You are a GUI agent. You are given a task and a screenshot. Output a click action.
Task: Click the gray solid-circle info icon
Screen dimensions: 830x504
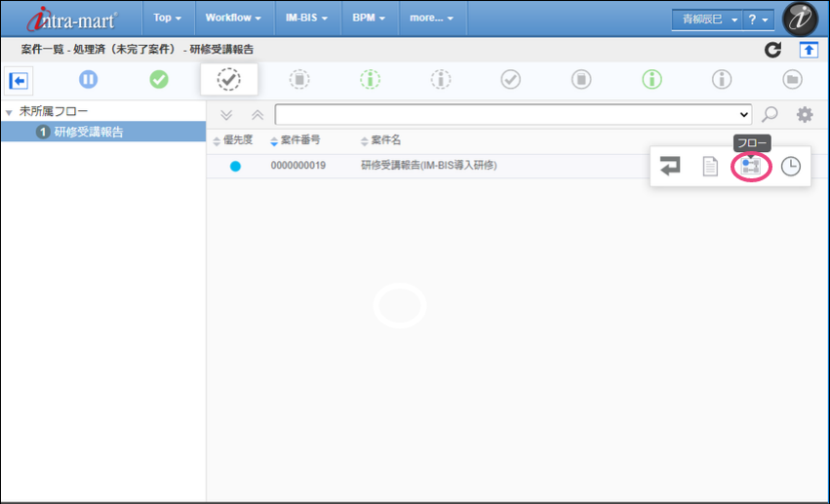tap(722, 79)
